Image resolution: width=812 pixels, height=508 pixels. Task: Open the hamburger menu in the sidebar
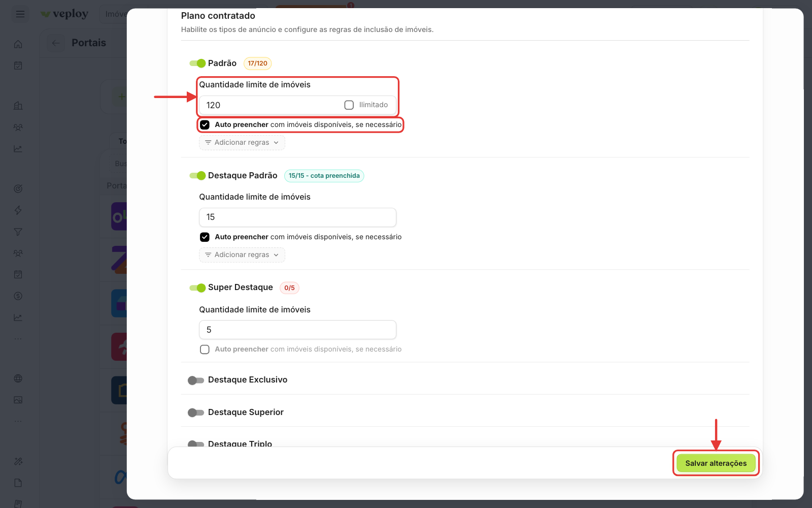tap(20, 14)
